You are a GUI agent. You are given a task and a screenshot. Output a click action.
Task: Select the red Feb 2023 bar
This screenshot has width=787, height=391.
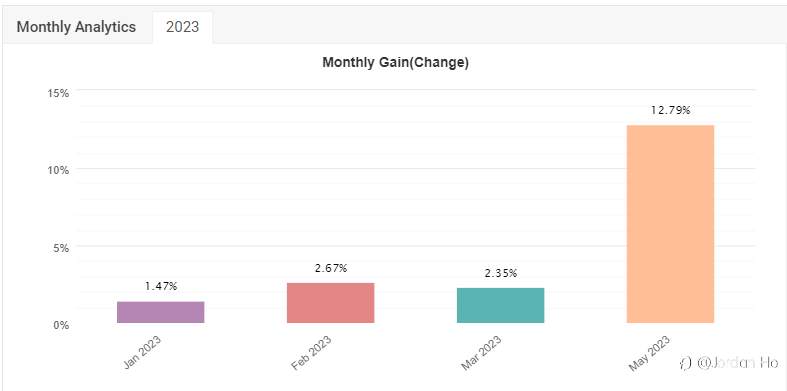(331, 303)
